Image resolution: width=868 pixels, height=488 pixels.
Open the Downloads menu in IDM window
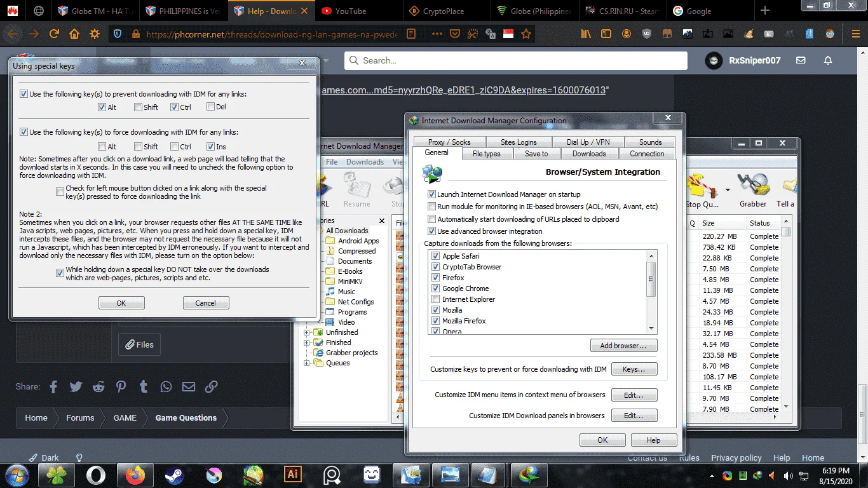pyautogui.click(x=365, y=162)
